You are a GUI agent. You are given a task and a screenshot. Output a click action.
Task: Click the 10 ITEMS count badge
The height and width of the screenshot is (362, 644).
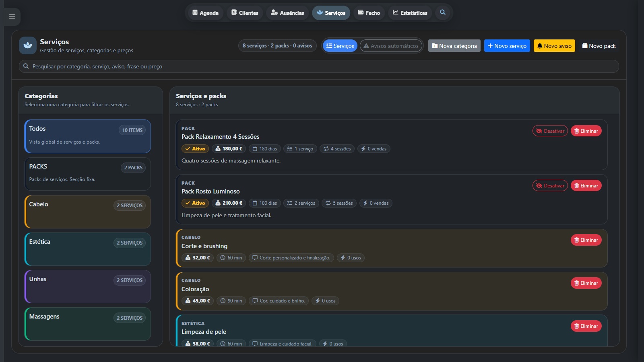pos(132,130)
